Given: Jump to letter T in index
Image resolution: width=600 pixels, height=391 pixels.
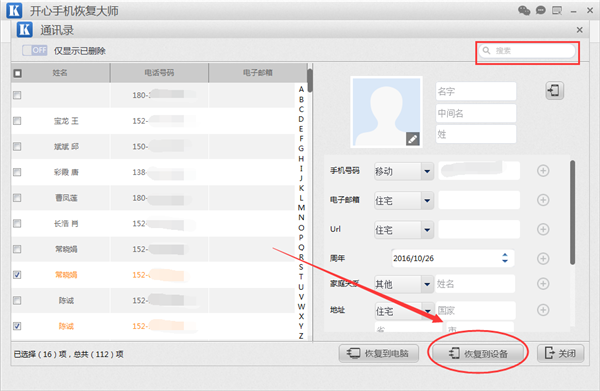Looking at the screenshot, I should pos(301,277).
